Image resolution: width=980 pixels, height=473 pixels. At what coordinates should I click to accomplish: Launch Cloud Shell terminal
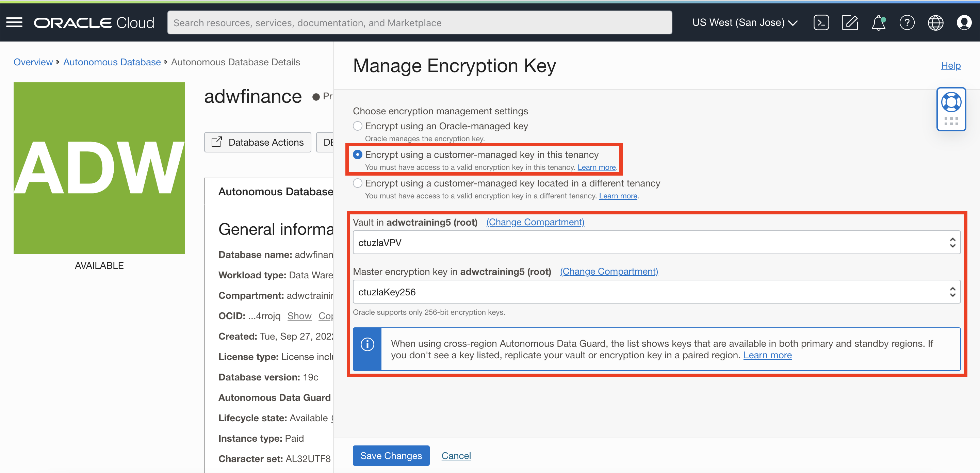pyautogui.click(x=821, y=22)
